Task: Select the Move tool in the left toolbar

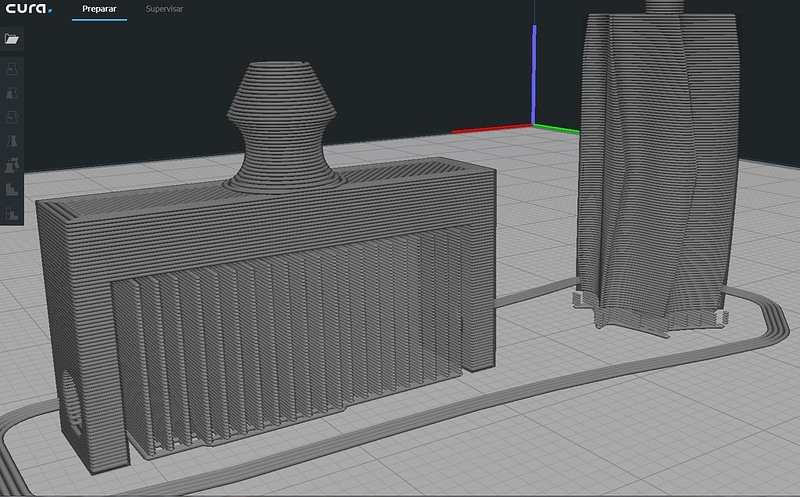Action: point(12,69)
